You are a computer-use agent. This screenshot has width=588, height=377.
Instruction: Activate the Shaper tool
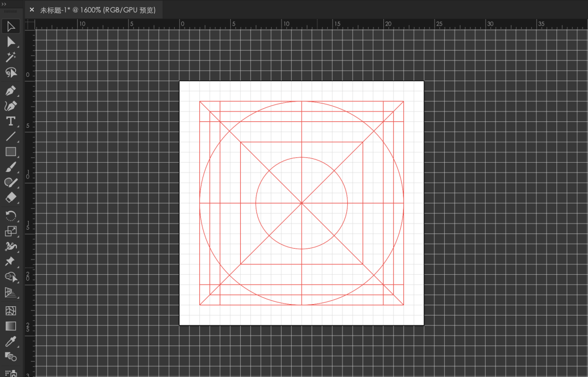[x=10, y=182]
